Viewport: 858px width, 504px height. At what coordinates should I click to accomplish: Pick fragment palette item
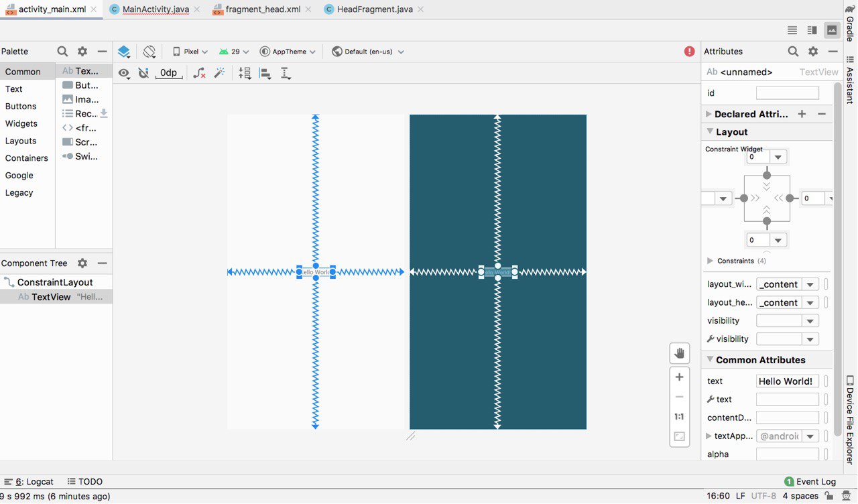click(84, 128)
